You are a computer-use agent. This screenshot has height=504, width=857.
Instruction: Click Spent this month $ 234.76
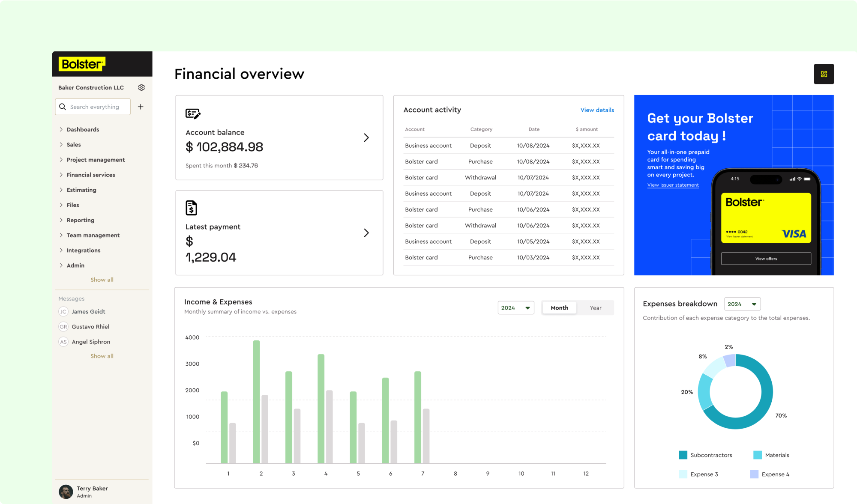[222, 165]
